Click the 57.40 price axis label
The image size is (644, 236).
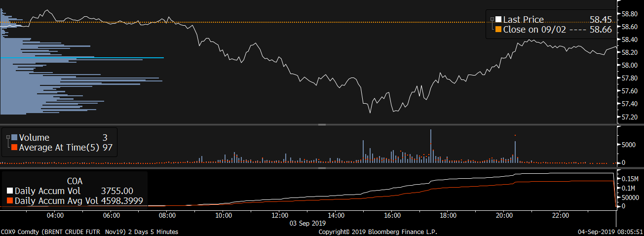(630, 104)
